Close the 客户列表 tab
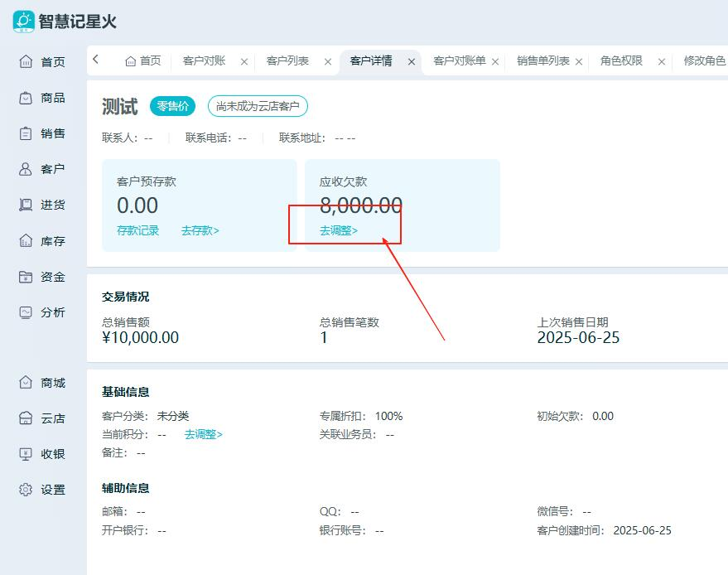 [x=328, y=62]
